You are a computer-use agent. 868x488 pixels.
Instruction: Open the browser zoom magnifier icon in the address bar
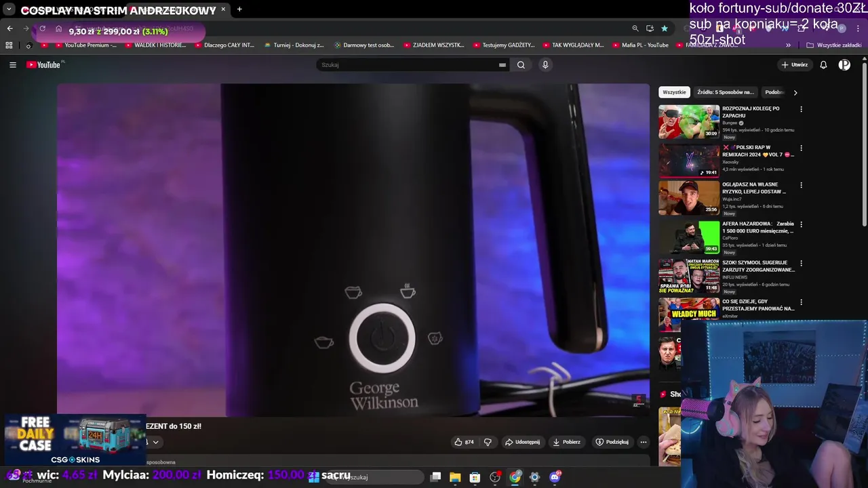635,28
